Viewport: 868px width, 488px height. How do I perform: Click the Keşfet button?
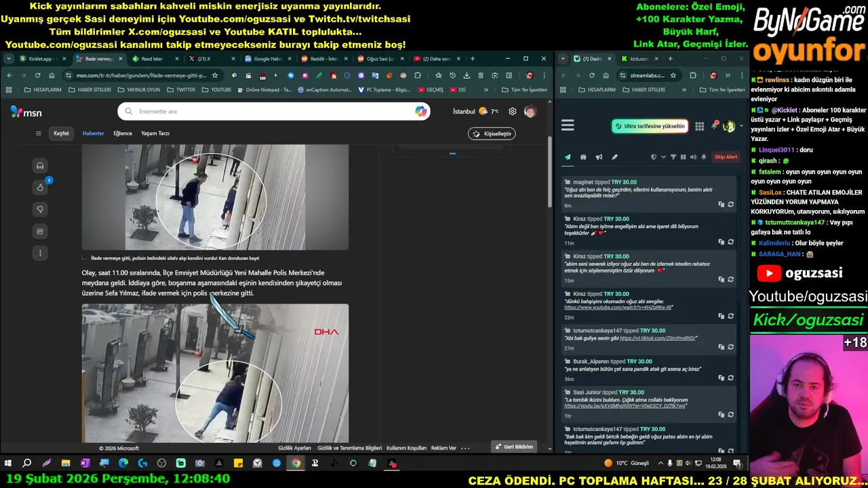click(x=61, y=134)
